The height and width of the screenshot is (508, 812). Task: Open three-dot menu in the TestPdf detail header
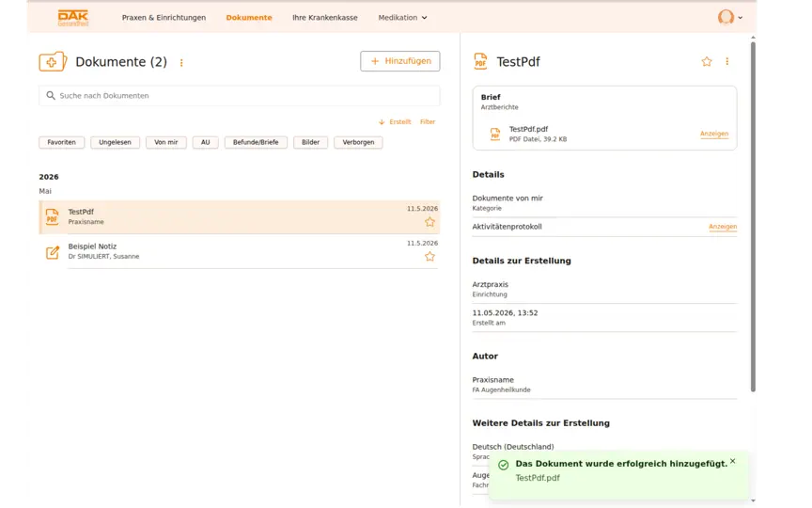727,61
